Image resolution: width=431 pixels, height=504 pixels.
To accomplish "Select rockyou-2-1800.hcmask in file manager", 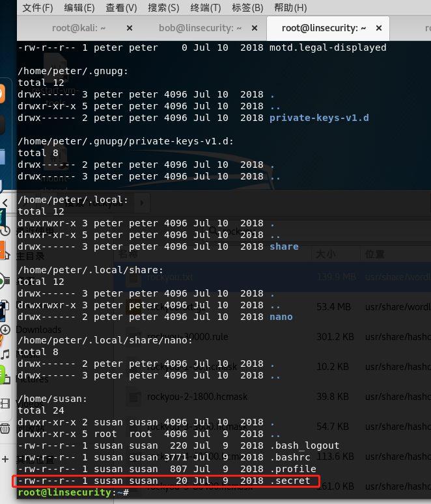I will coord(197,397).
